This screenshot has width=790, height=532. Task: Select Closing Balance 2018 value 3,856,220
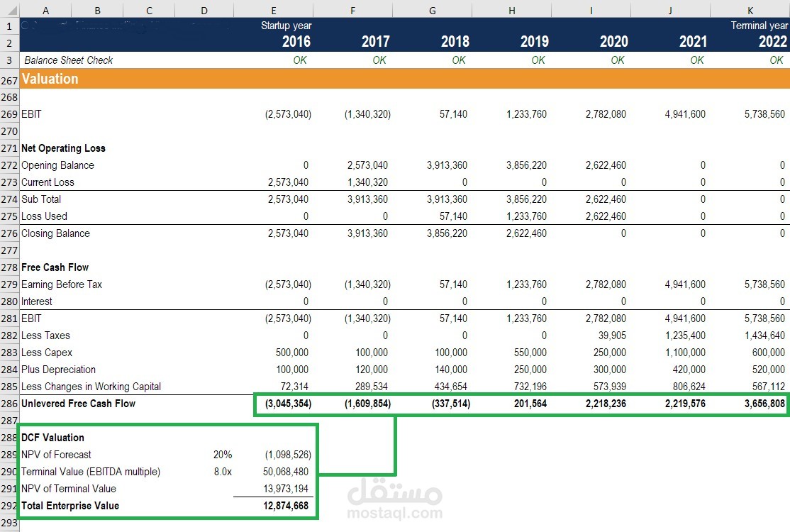(x=447, y=234)
